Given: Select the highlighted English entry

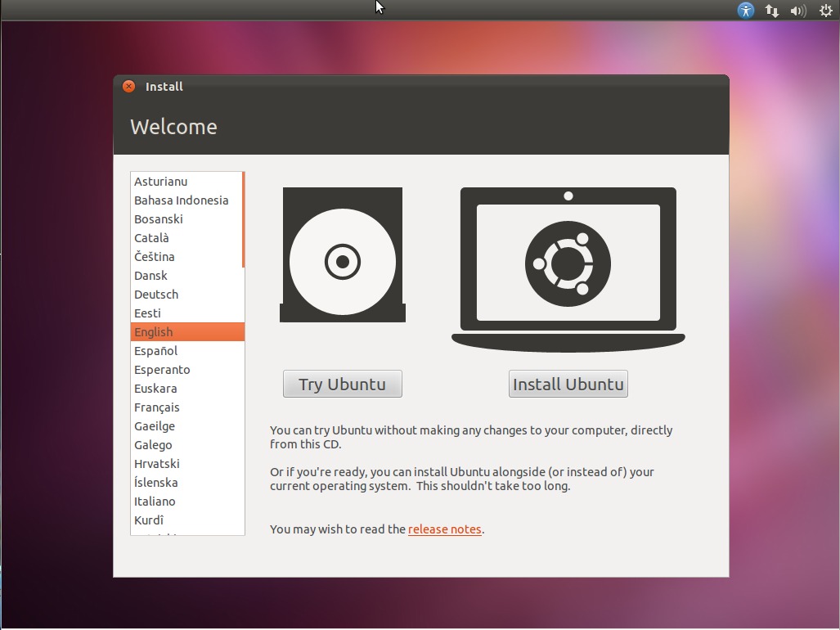Looking at the screenshot, I should coord(187,331).
